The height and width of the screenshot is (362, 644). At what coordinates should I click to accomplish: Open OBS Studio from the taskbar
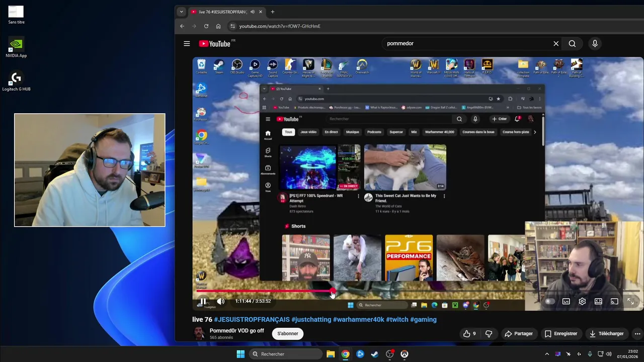point(389,354)
